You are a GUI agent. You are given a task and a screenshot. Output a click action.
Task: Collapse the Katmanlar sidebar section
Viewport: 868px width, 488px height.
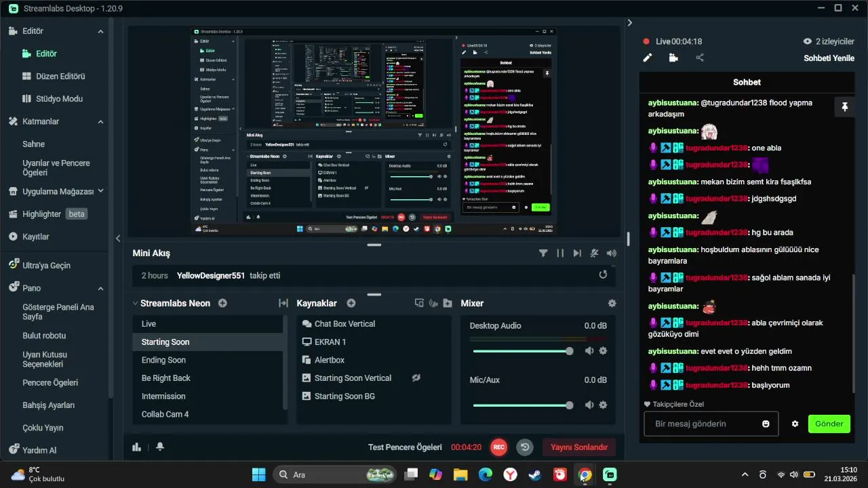point(100,121)
